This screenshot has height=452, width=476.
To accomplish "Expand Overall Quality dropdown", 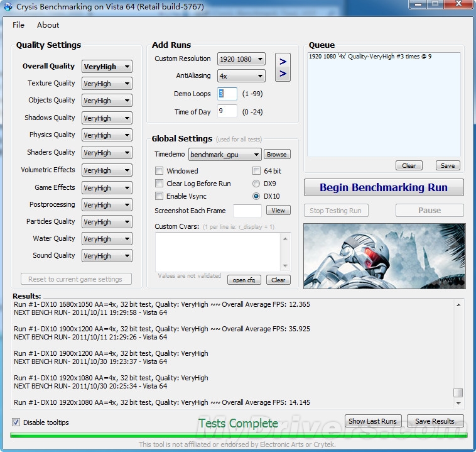I will click(x=107, y=66).
